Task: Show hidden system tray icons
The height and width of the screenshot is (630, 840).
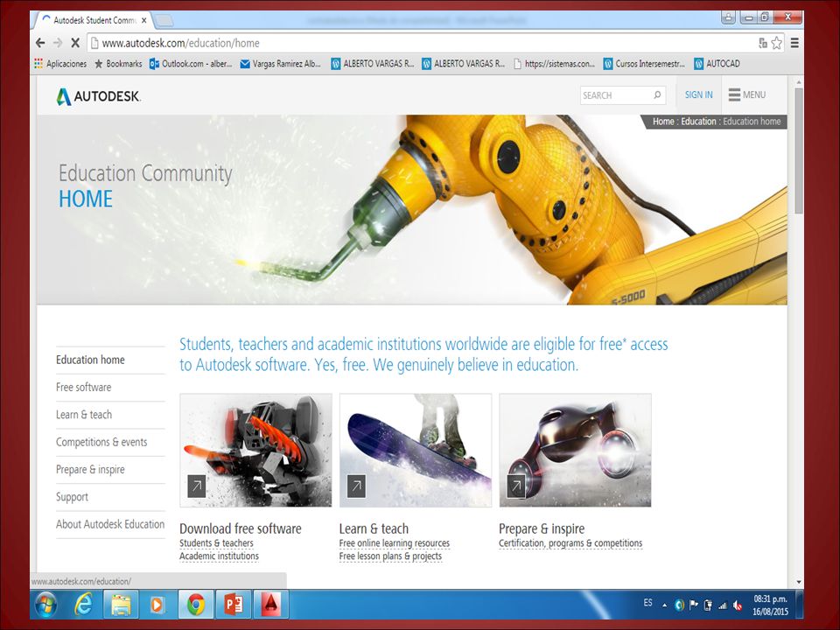Action: tap(664, 605)
